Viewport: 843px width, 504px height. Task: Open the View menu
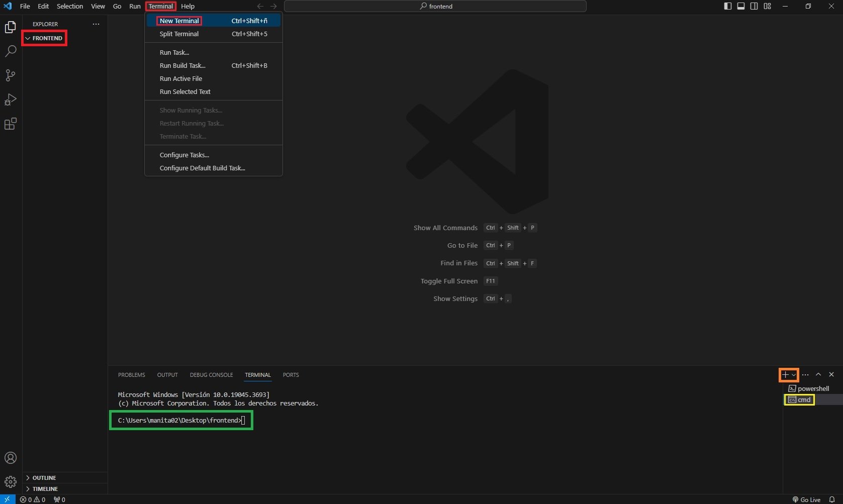pyautogui.click(x=98, y=6)
